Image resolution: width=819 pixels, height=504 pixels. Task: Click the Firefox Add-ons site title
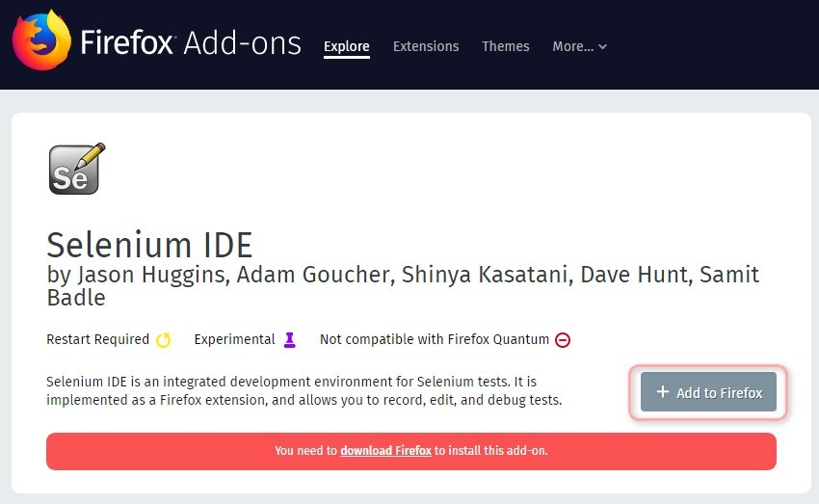pos(191,42)
